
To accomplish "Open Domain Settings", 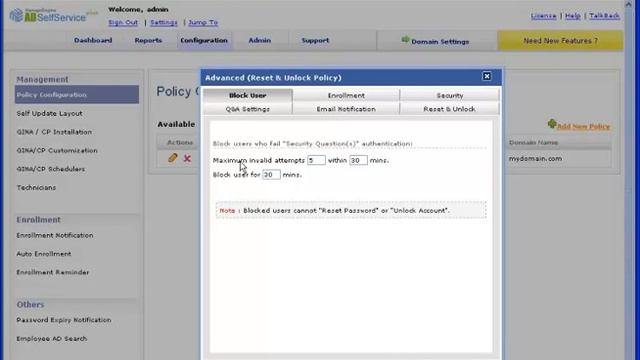I will [436, 41].
